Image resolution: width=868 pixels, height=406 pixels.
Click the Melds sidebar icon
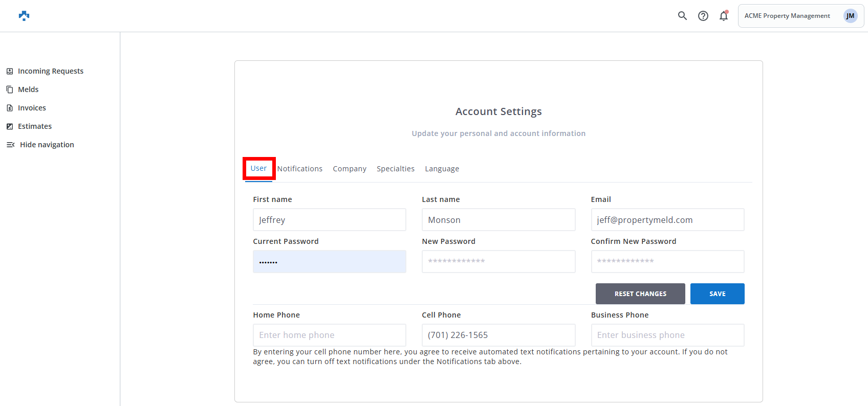pos(10,89)
